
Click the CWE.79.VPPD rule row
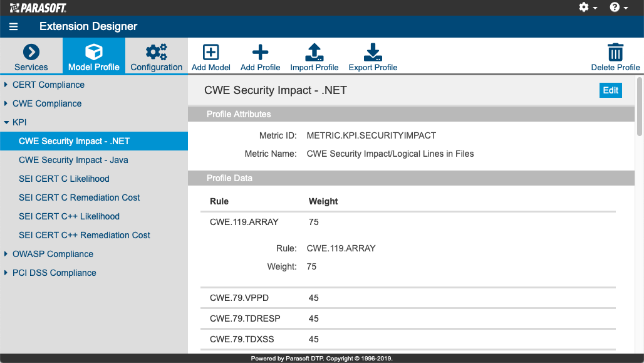[x=408, y=298]
